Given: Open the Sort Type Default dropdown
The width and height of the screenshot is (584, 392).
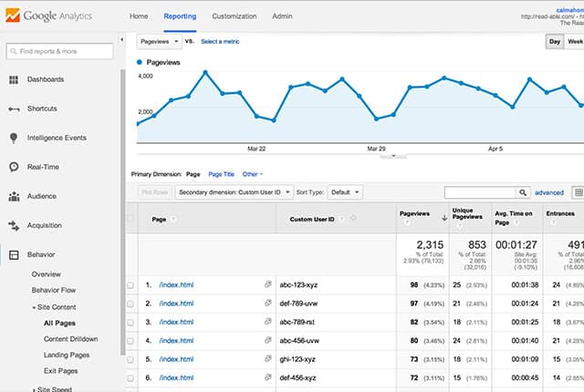Looking at the screenshot, I should 345,192.
